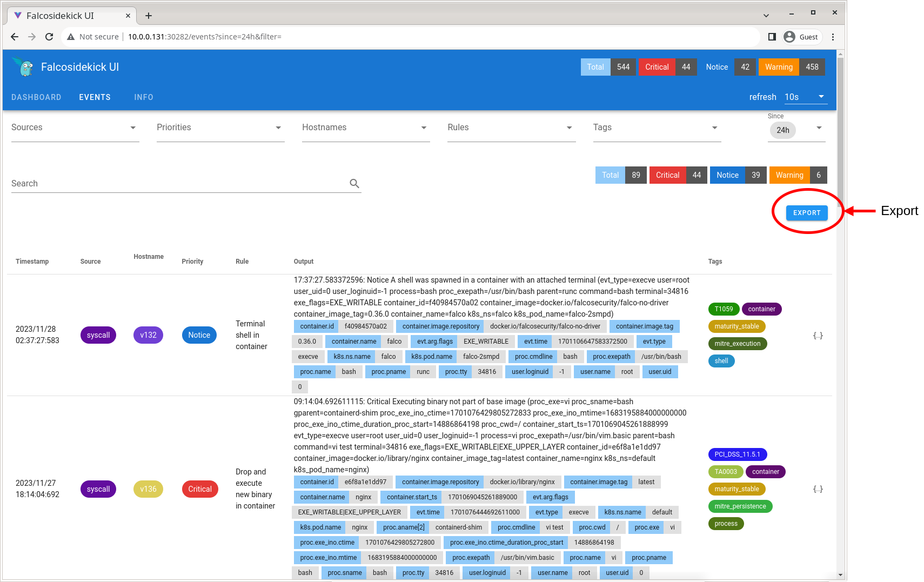Click the Export button
The height and width of the screenshot is (582, 924).
[x=807, y=213]
